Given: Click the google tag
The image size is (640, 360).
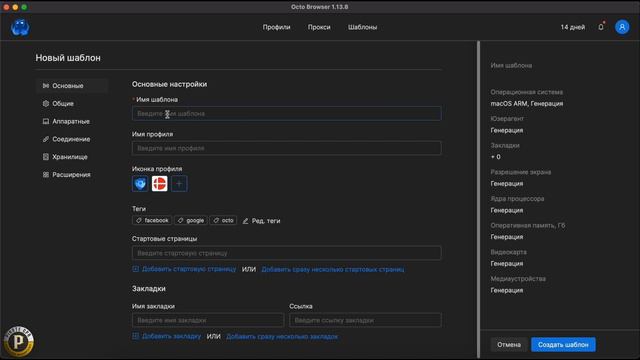Looking at the screenshot, I should click(x=191, y=220).
